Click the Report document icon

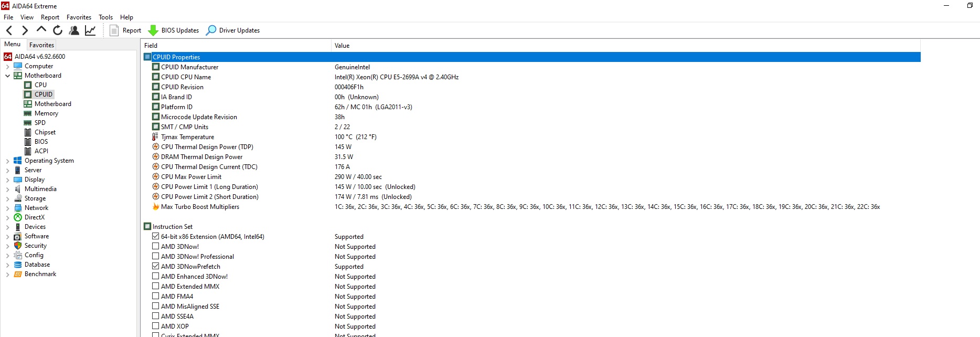(x=114, y=30)
